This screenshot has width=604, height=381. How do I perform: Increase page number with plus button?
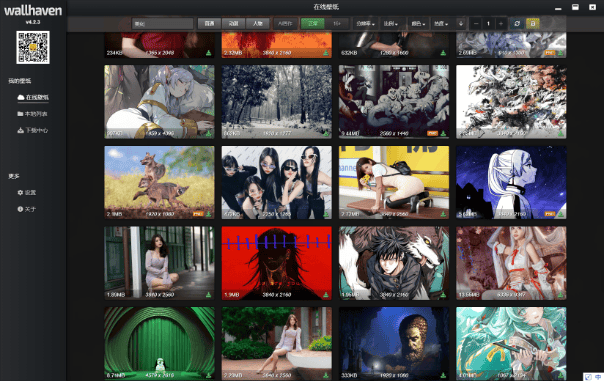click(501, 23)
